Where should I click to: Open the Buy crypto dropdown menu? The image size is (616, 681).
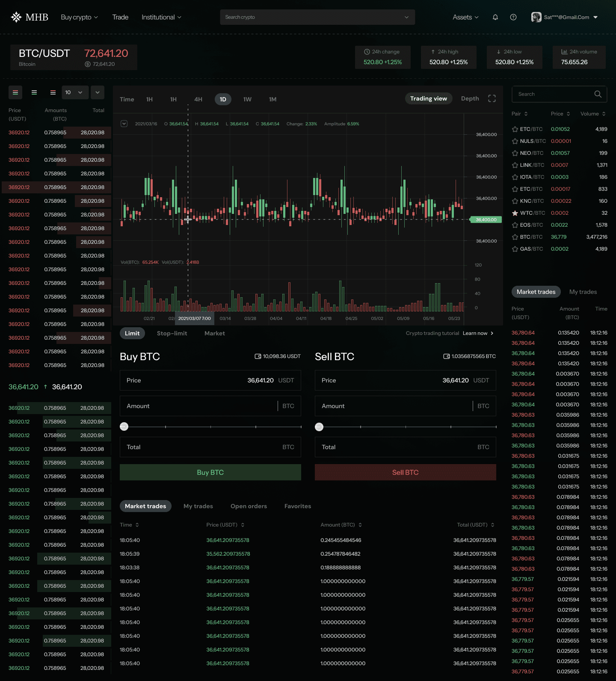(79, 17)
